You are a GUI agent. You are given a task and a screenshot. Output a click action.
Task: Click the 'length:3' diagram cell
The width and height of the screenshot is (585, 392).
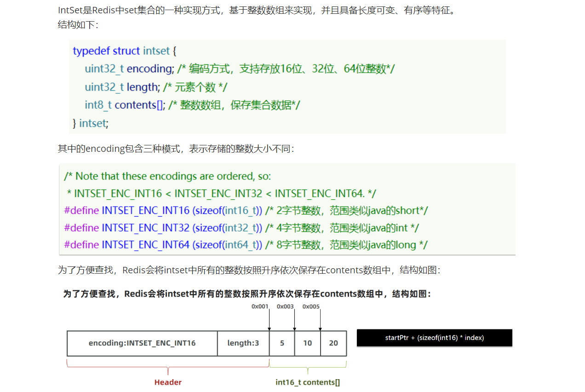243,343
